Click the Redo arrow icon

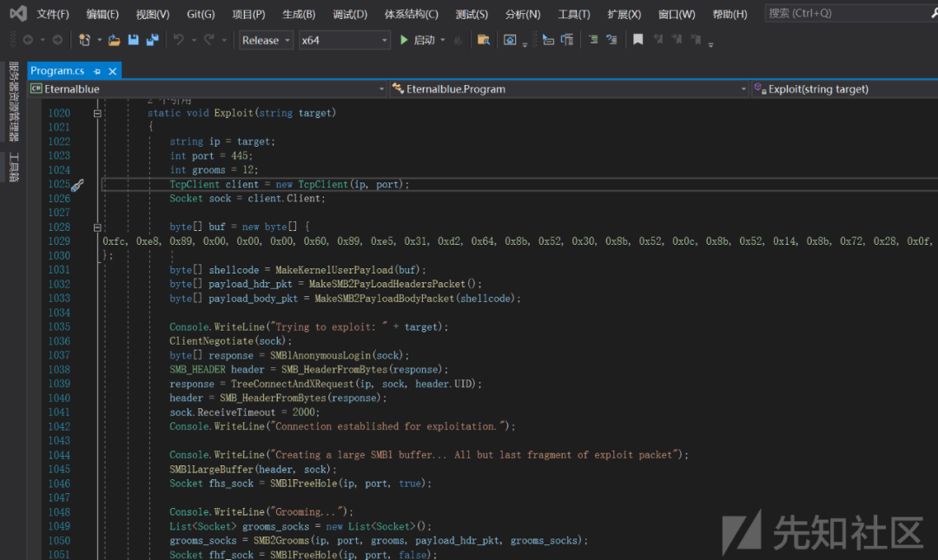point(208,40)
